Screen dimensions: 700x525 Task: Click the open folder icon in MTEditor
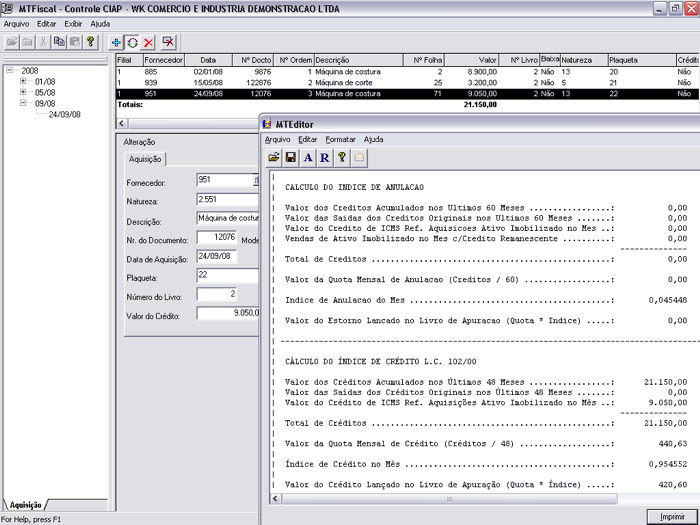(x=274, y=158)
